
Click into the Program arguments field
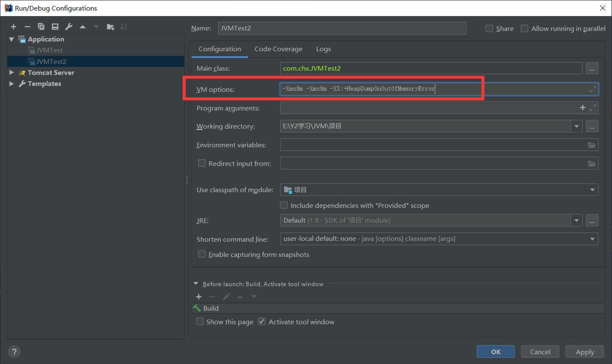point(428,108)
